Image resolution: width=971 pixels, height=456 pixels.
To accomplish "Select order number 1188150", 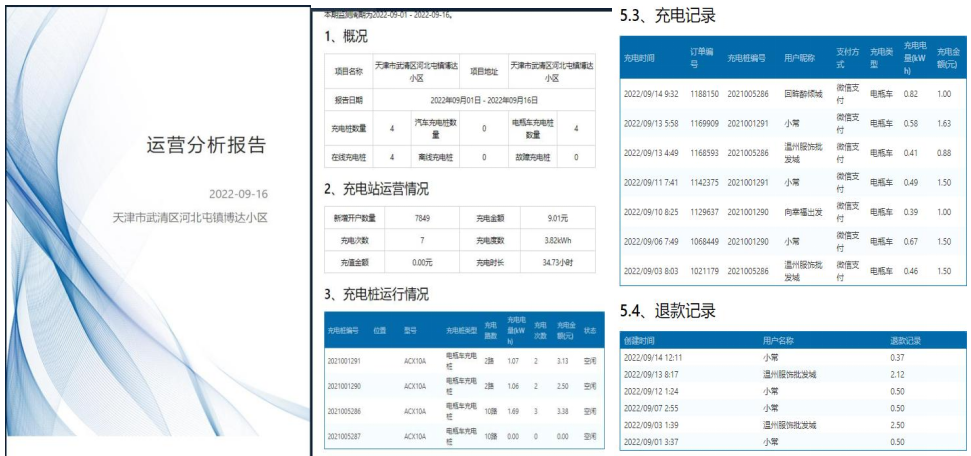I will 704,94.
